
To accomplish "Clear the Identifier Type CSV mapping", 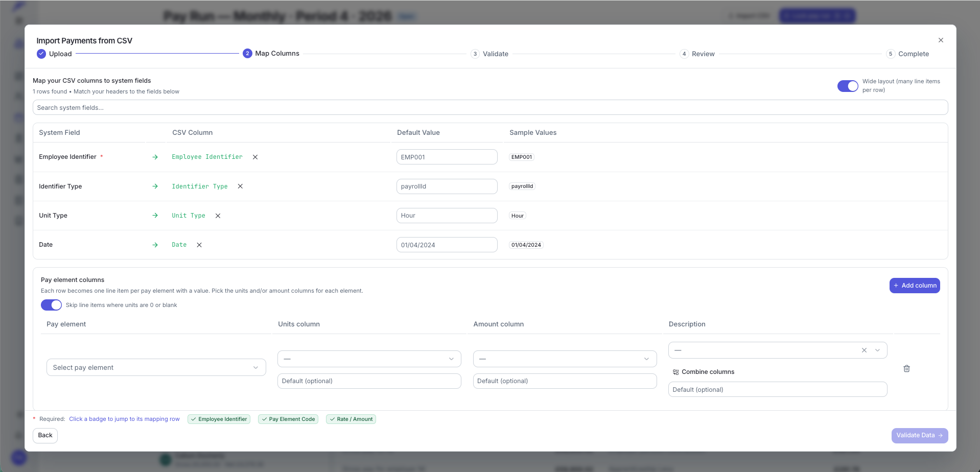I will tap(240, 186).
